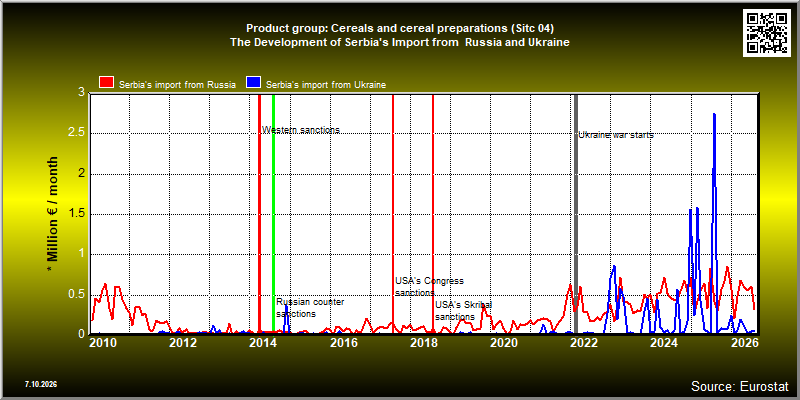Click the "Russian counter sanctions" annotation
The height and width of the screenshot is (400, 800).
310,308
